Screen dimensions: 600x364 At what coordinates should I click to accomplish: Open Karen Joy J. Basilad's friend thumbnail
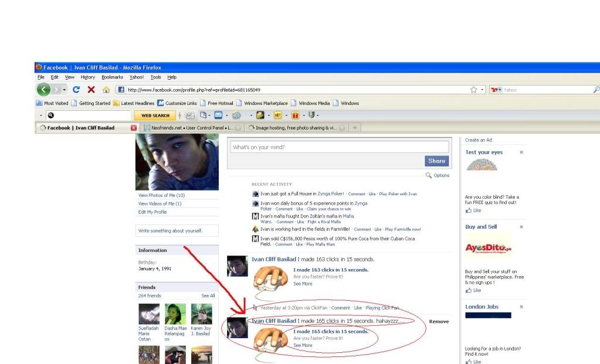tap(202, 314)
